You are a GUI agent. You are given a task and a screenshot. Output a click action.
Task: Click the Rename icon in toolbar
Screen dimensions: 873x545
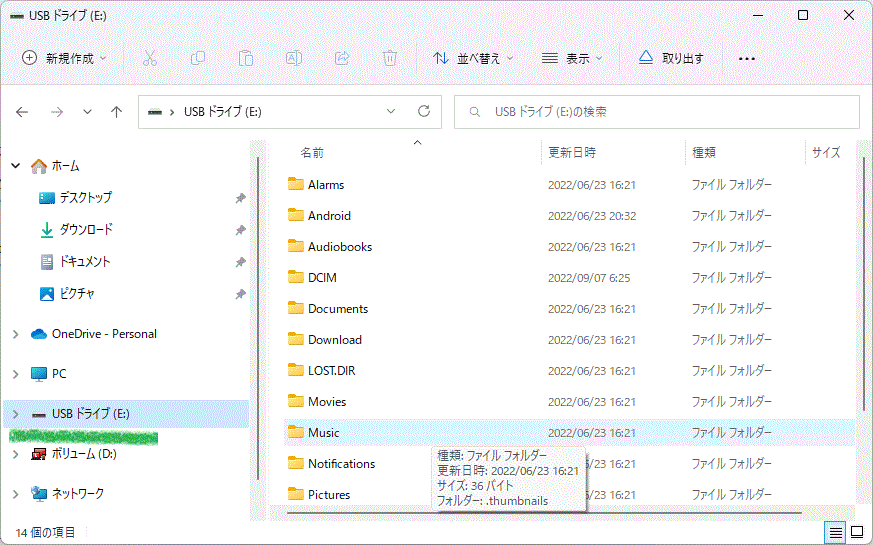click(294, 58)
